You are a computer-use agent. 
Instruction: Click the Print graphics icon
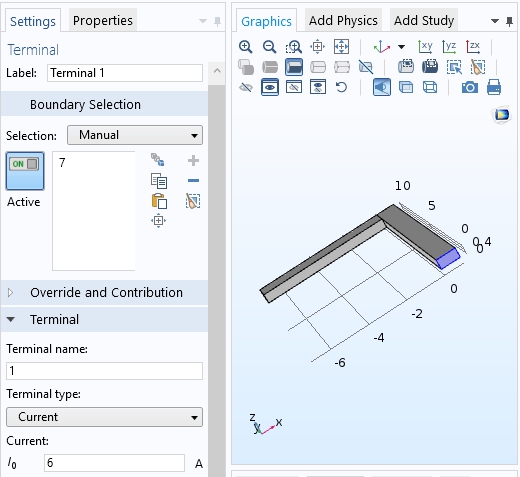(x=494, y=87)
